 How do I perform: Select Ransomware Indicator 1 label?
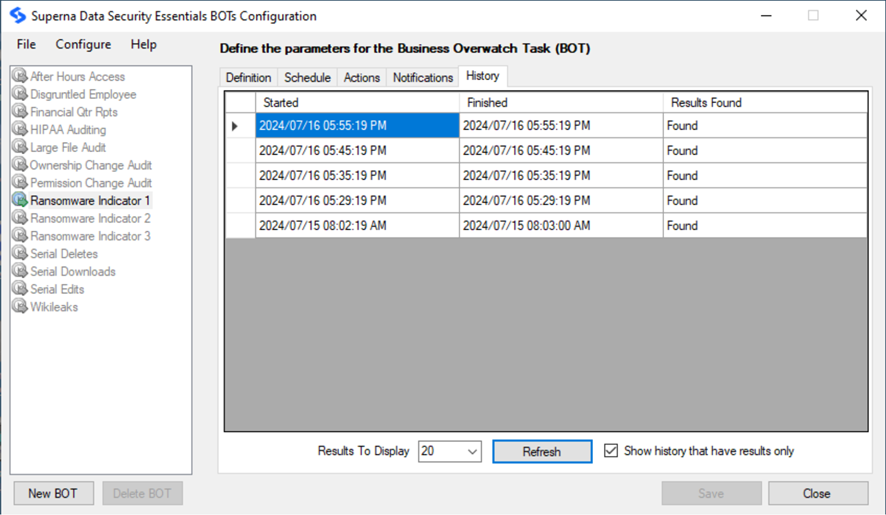click(x=90, y=201)
